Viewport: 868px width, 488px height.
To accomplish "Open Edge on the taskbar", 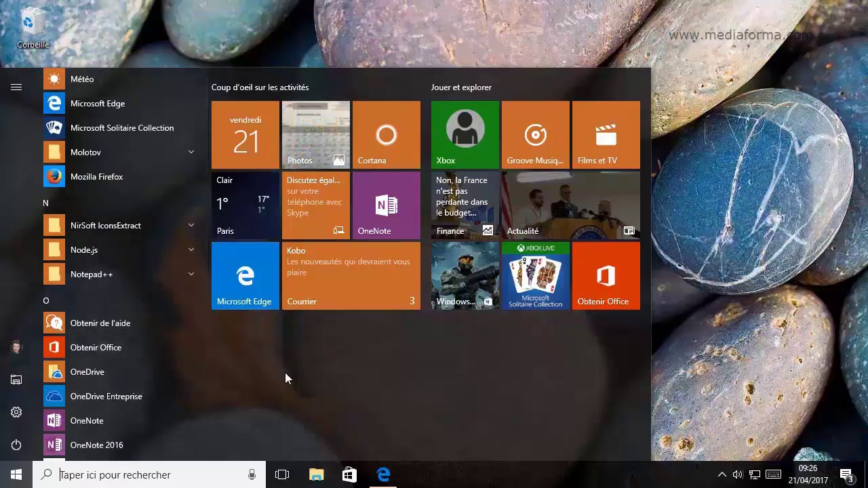I will coord(383,474).
